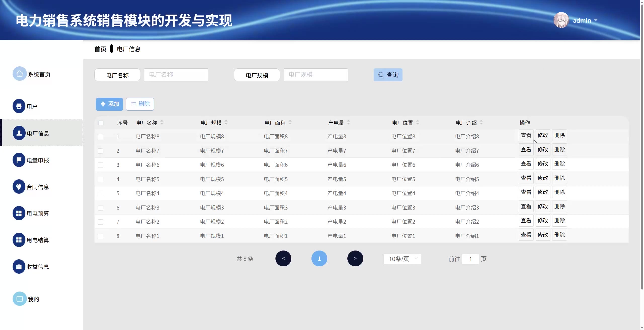Click the 用电预算 grid icon
This screenshot has width=644, height=330.
pyautogui.click(x=19, y=213)
